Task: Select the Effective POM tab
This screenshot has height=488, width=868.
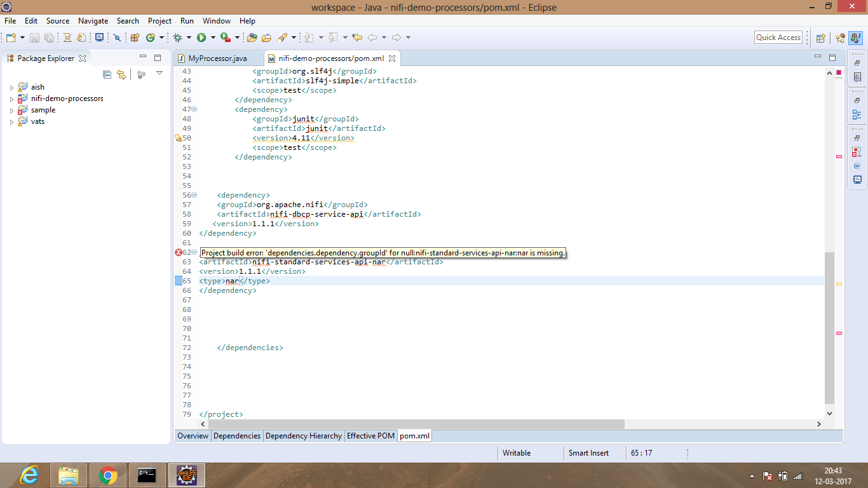Action: (x=370, y=436)
